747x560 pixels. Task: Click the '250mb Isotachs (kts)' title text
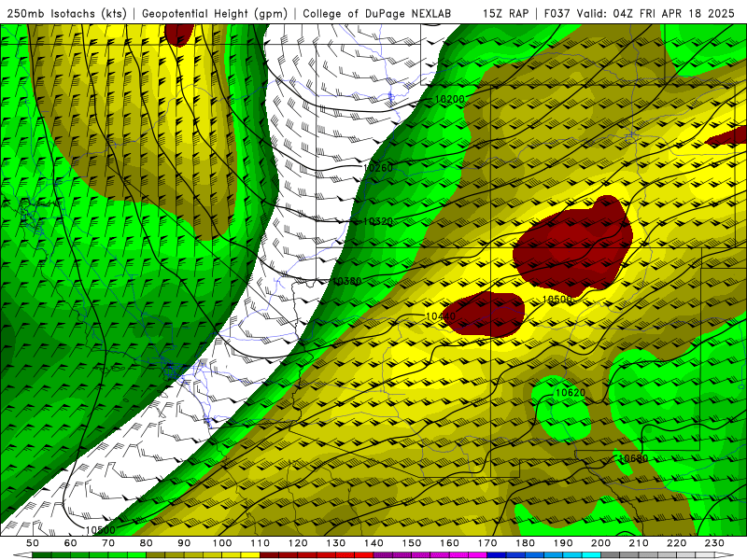(66, 14)
